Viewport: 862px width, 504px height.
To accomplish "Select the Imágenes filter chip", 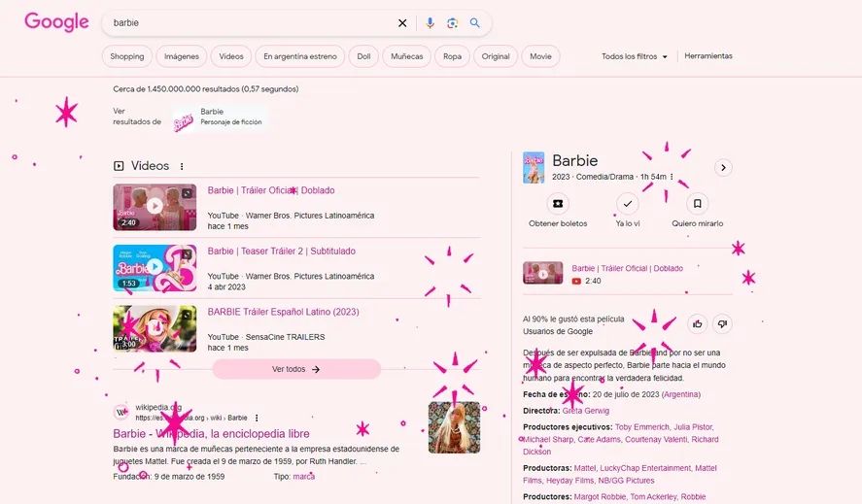I will [182, 56].
